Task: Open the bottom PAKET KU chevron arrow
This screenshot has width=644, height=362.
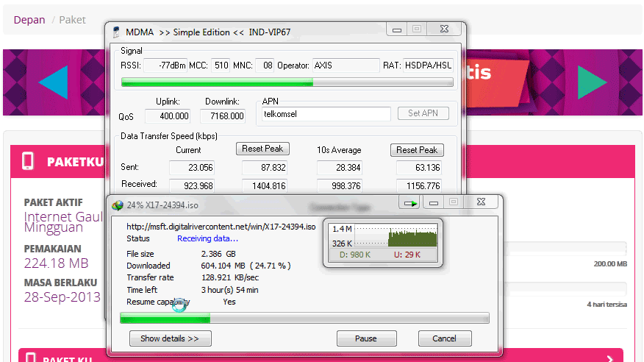Action: coord(610,358)
